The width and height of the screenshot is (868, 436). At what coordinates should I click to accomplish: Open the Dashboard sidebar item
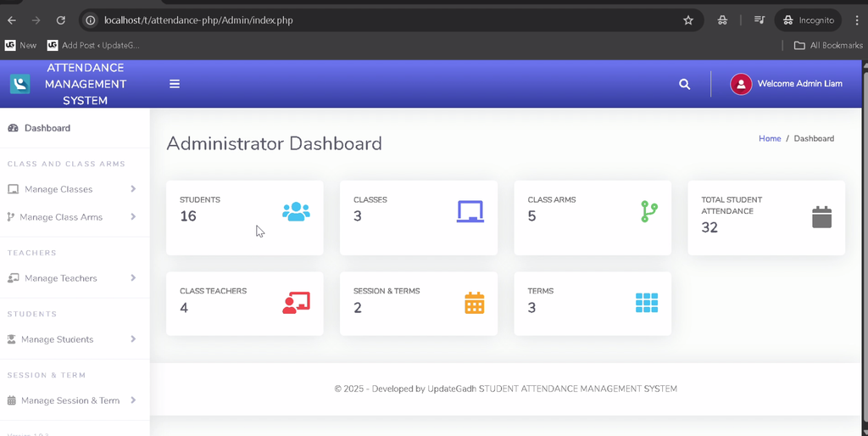coord(75,128)
